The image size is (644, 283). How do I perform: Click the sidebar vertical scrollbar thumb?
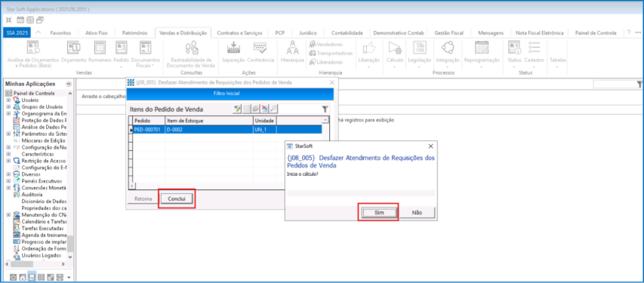click(x=70, y=243)
